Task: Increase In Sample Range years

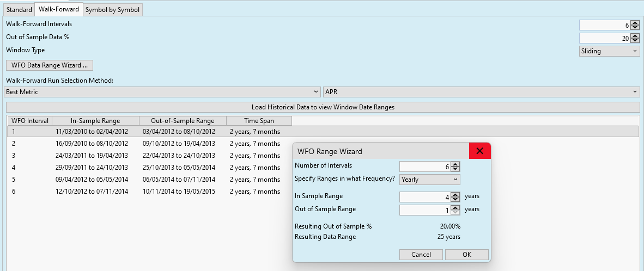Action: tap(456, 194)
